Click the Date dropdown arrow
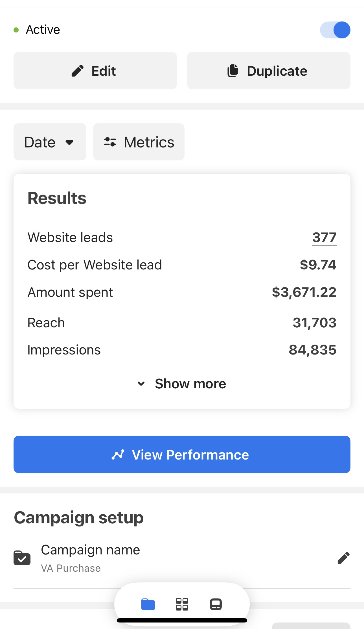 [69, 142]
